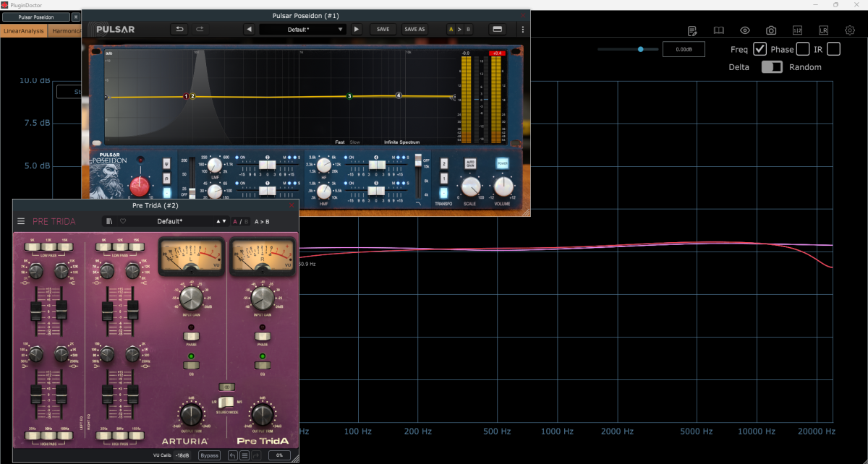Click the Poseidon VOLUME knob

tap(502, 188)
